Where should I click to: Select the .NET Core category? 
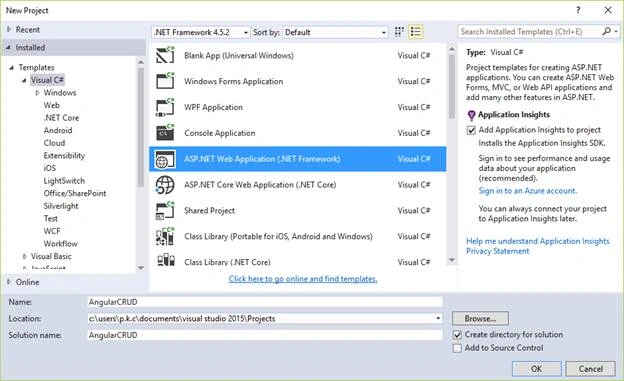click(x=61, y=118)
